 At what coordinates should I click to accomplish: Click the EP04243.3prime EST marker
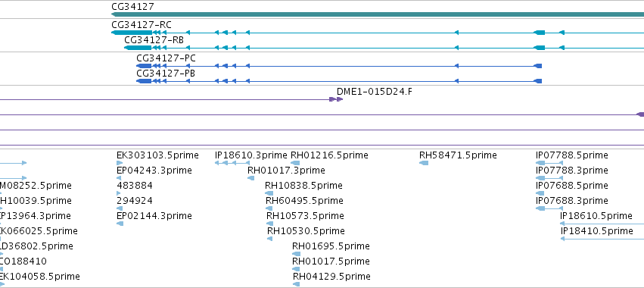click(119, 178)
